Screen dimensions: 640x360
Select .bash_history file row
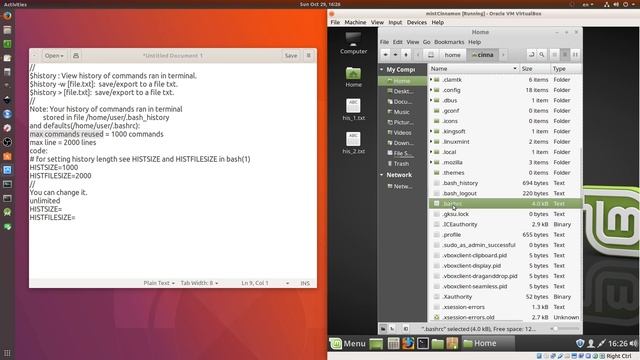(x=505, y=183)
